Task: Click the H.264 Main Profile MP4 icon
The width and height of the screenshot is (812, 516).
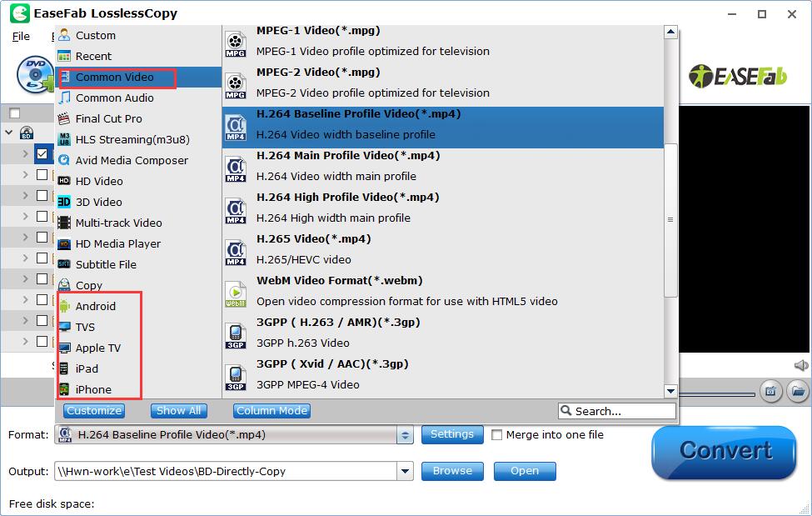Action: tap(236, 169)
